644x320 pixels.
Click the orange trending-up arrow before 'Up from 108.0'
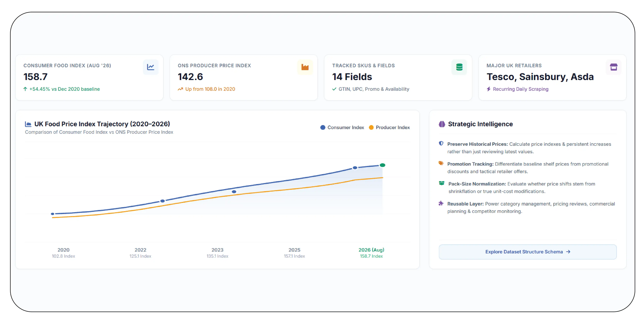pos(180,89)
